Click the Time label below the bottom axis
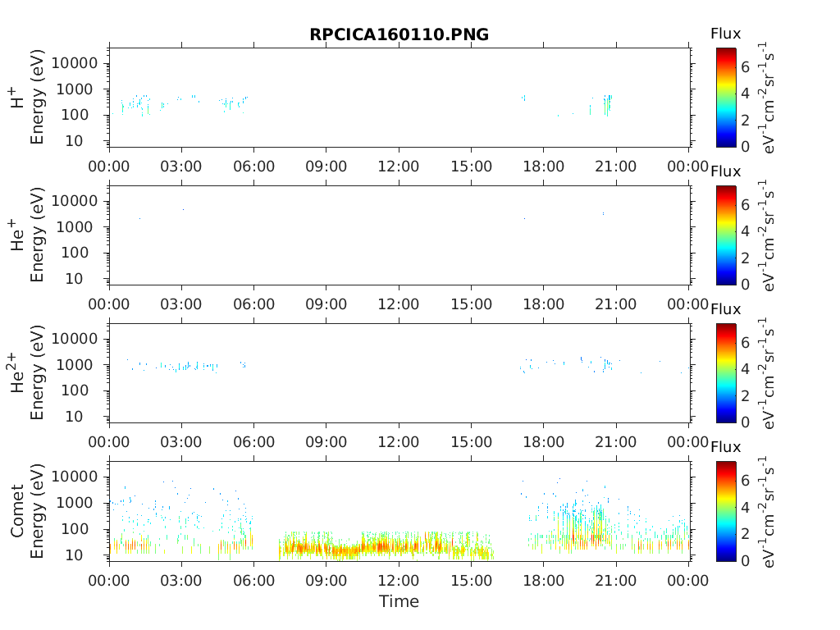Viewport: 840px width, 630px height. pyautogui.click(x=399, y=601)
